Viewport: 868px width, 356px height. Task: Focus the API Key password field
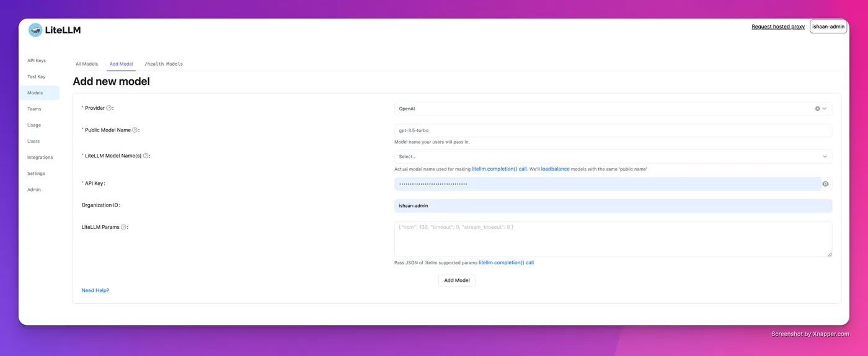pyautogui.click(x=608, y=184)
